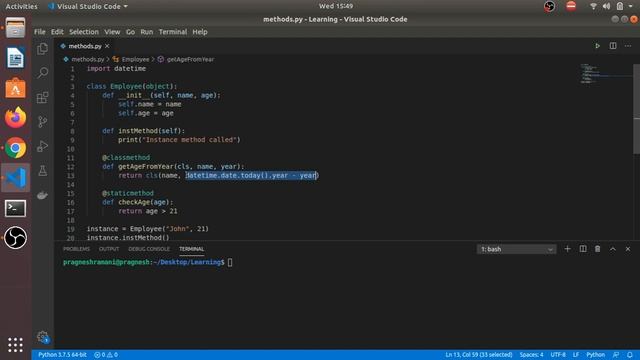The width and height of the screenshot is (640, 360).
Task: Open the Edit menu
Action: tap(57, 32)
